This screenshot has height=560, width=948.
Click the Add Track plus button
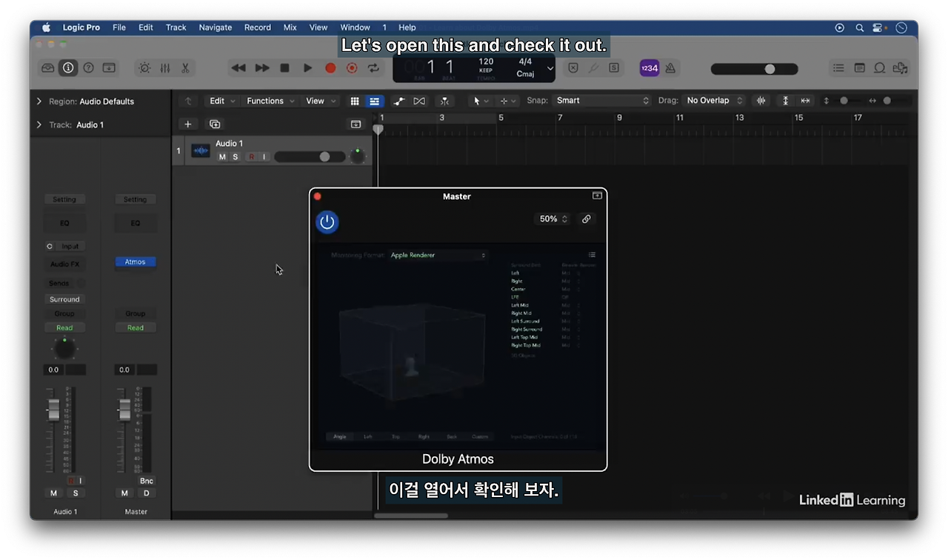click(x=188, y=124)
